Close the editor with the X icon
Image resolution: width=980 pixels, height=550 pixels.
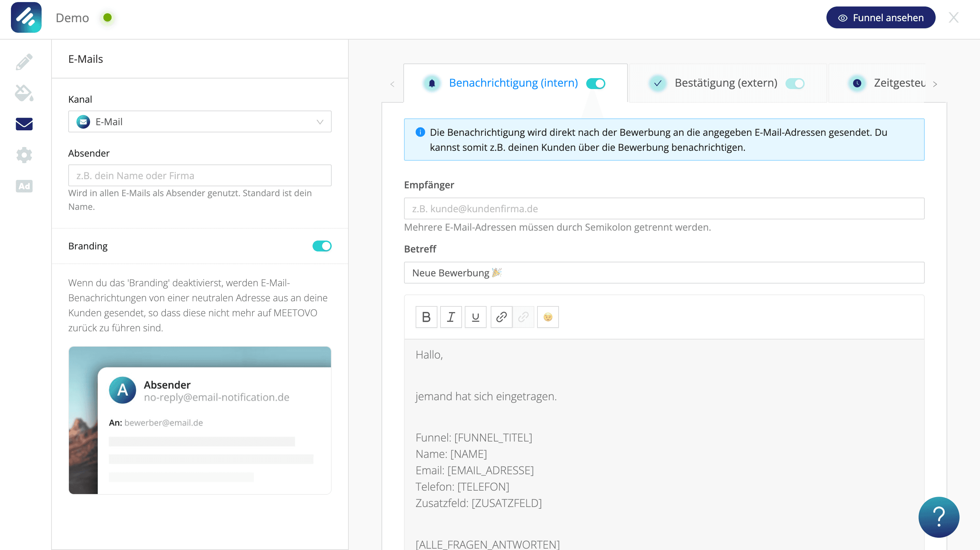(953, 17)
